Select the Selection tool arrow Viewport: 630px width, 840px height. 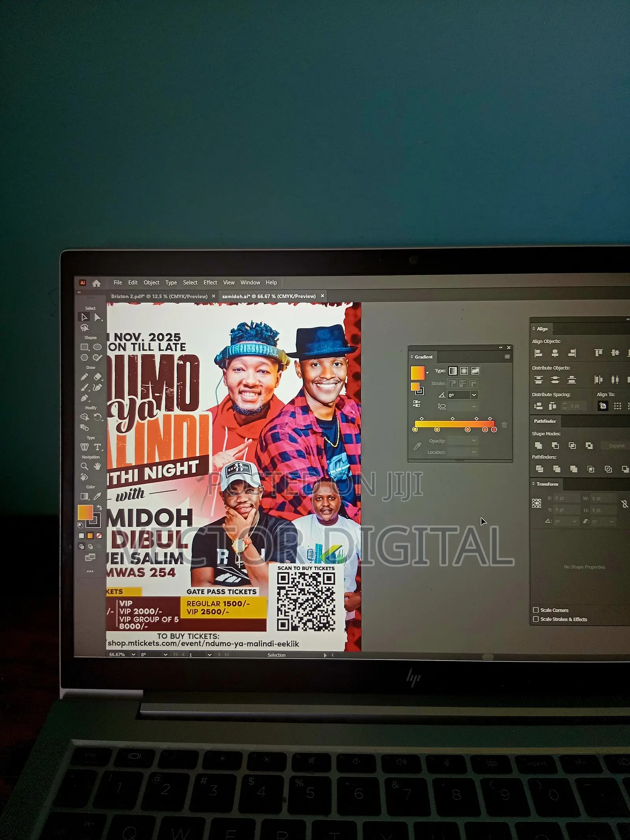click(x=84, y=317)
